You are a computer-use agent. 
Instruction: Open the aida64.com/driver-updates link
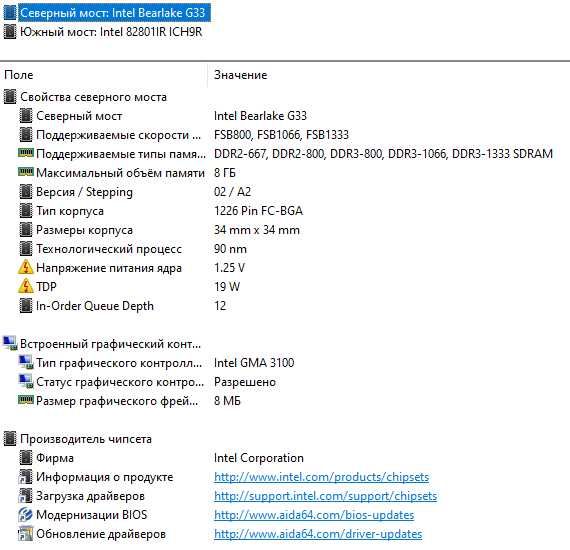[318, 534]
